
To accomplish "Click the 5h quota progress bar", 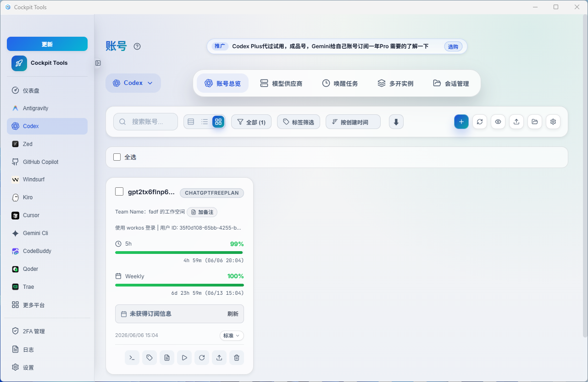I will [179, 252].
